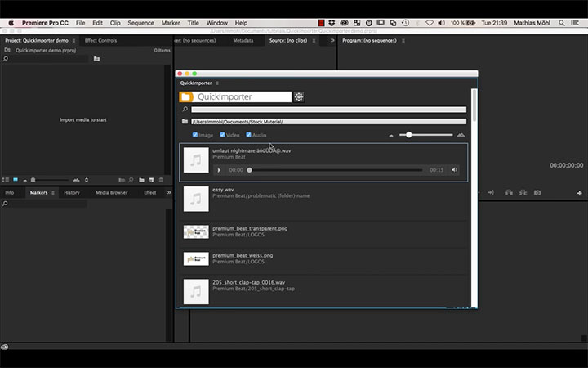Open the Program monitor button editor plus
The height and width of the screenshot is (368, 588).
(580, 193)
